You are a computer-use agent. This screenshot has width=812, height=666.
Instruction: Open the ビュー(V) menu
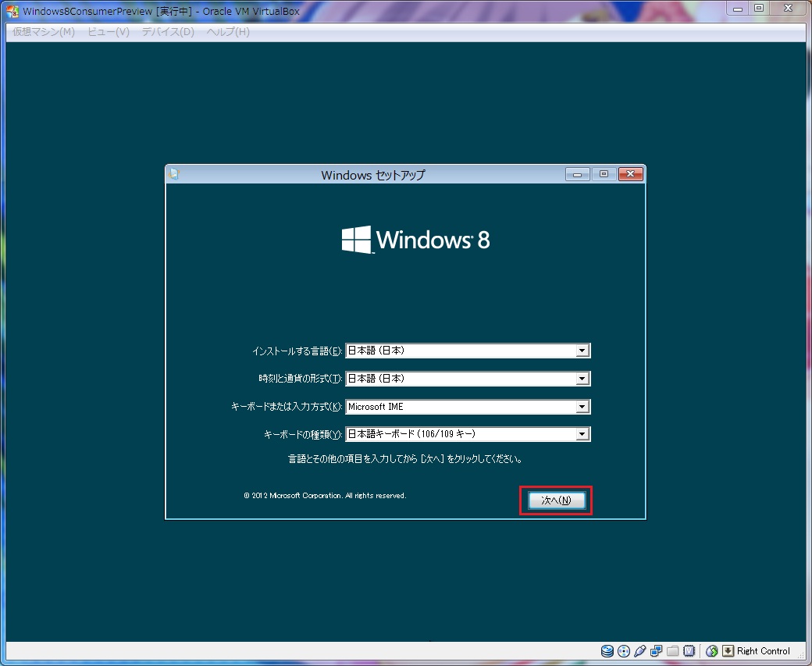coord(109,32)
